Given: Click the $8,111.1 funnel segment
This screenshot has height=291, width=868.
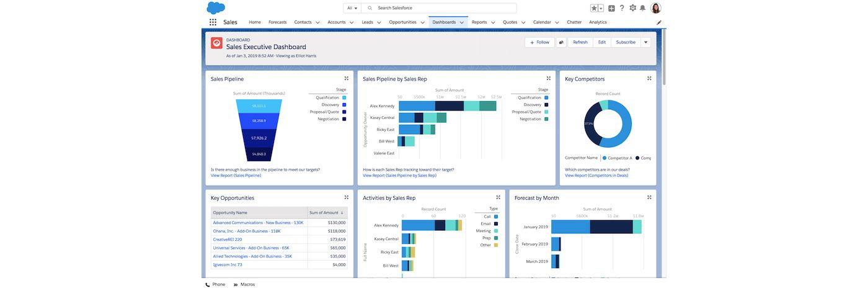Looking at the screenshot, I should point(259,106).
